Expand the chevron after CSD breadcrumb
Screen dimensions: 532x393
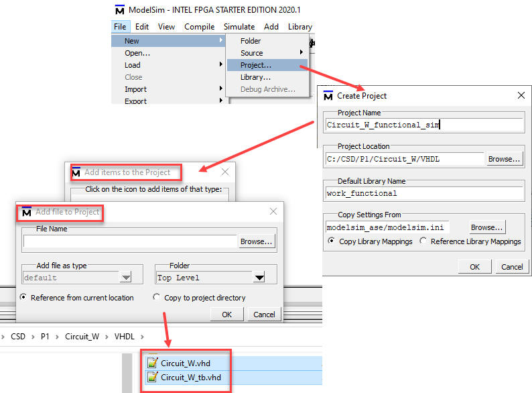coord(33,337)
